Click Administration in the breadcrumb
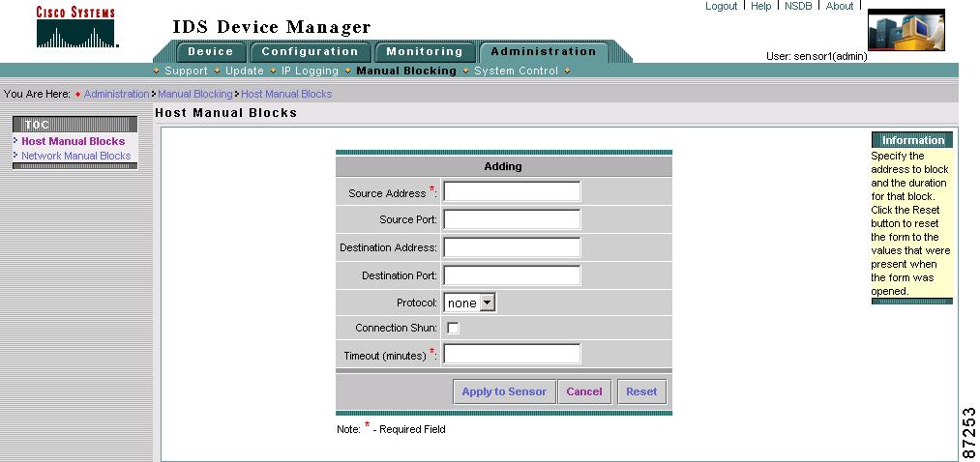The height and width of the screenshot is (462, 980). pos(116,94)
